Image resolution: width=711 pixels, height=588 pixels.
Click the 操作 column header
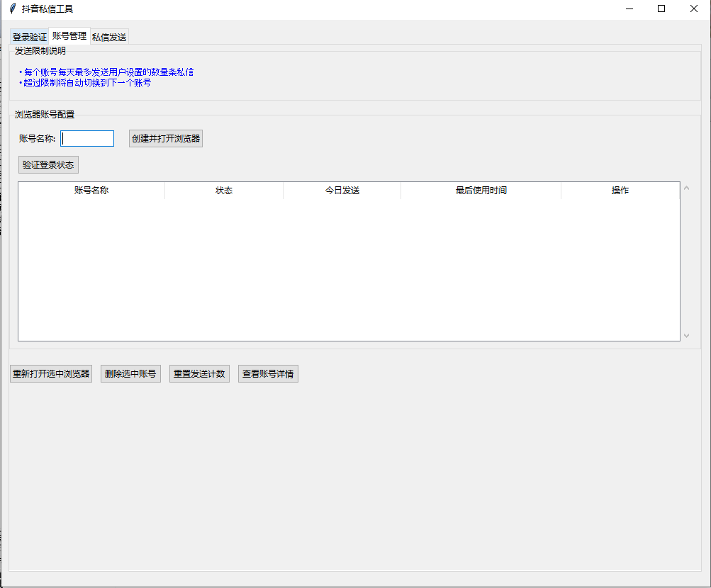pyautogui.click(x=620, y=191)
